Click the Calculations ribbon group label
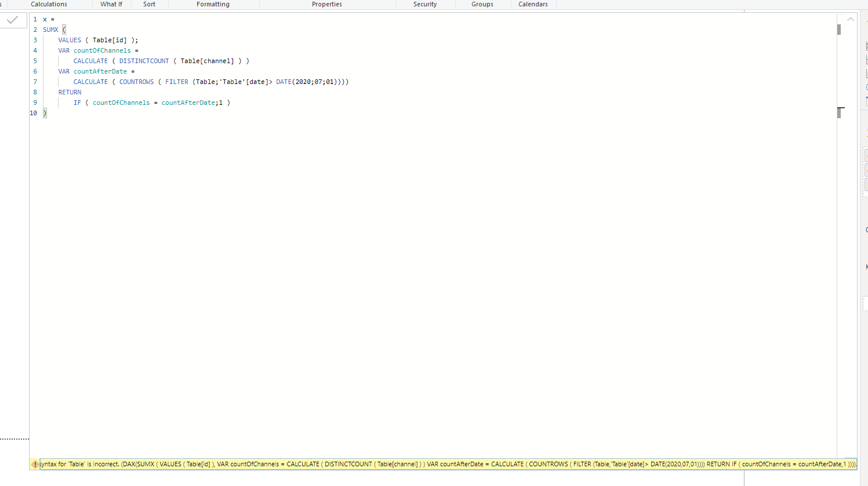The width and height of the screenshot is (868, 486). (49, 4)
